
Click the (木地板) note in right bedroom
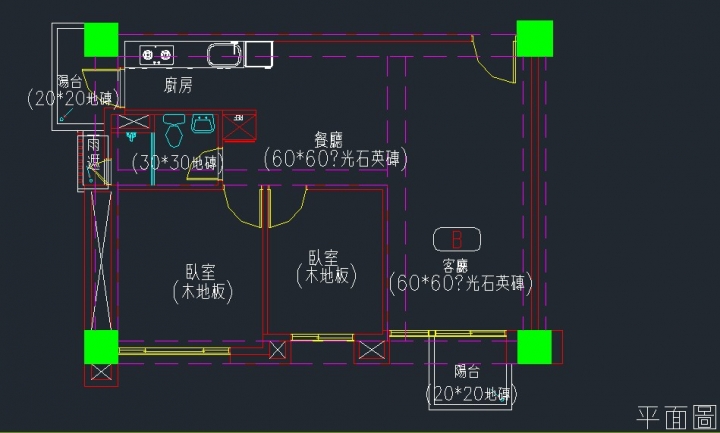coord(326,276)
